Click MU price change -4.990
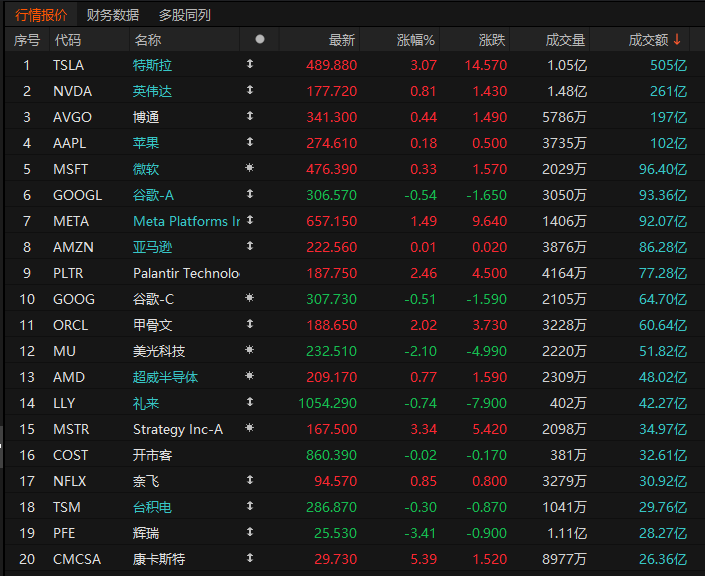Screen dimensions: 705x576 coord(486,351)
